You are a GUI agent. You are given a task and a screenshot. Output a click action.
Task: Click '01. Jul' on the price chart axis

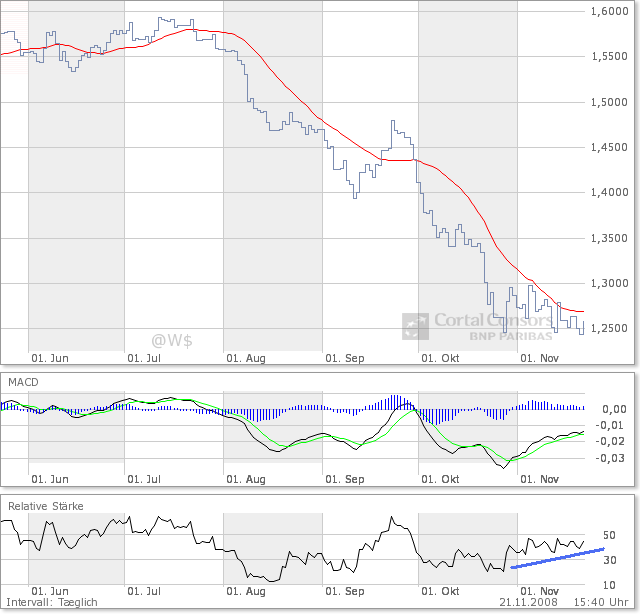coord(144,358)
